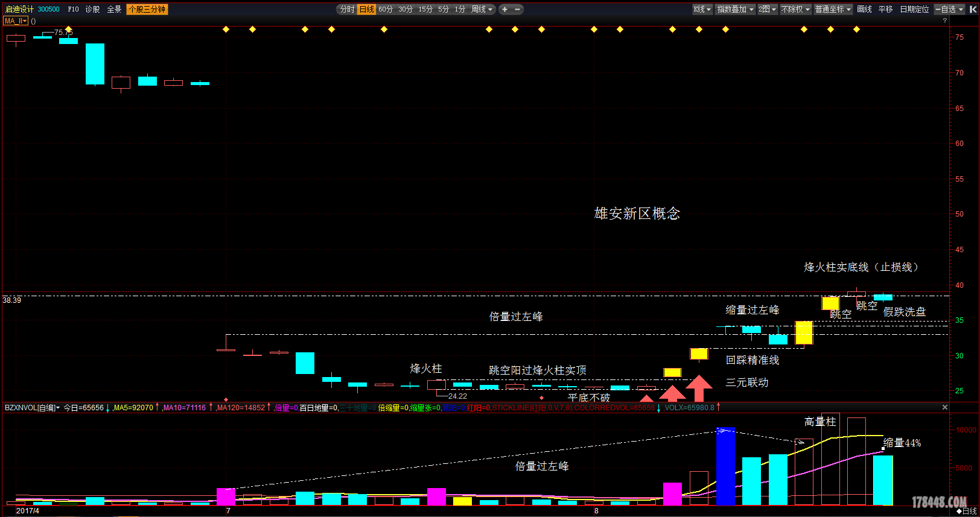The width and height of the screenshot is (980, 517).
Task: Open 诊股 stock diagnosis
Action: pyautogui.click(x=92, y=9)
